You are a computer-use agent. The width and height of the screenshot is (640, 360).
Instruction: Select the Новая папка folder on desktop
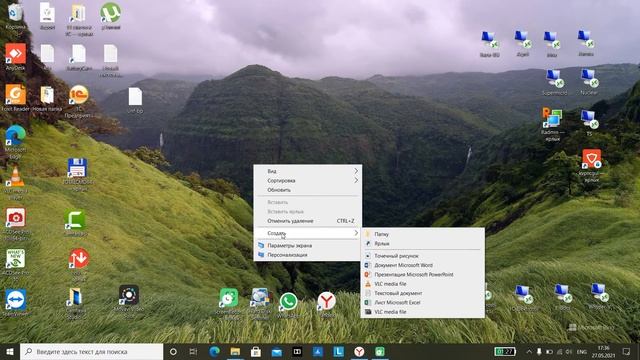point(47,95)
